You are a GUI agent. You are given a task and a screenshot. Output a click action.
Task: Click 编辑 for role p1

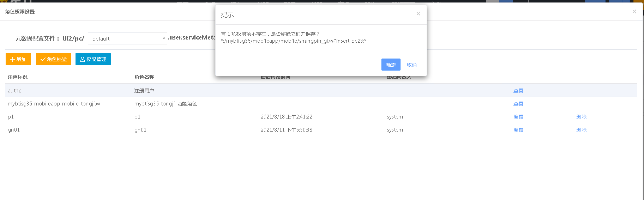tap(518, 117)
